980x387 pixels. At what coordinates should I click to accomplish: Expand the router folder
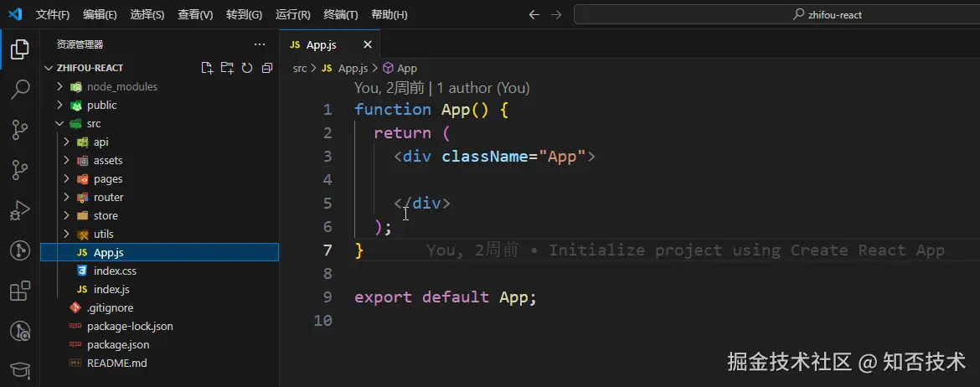point(67,197)
